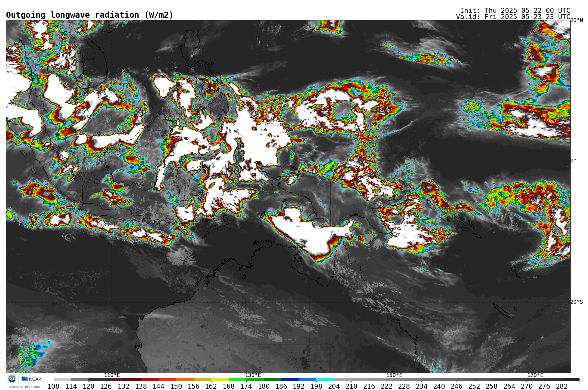Pick the dark blue colorbar swatch, 186–192
Screen dimensions: 588x390
click(x=290, y=380)
